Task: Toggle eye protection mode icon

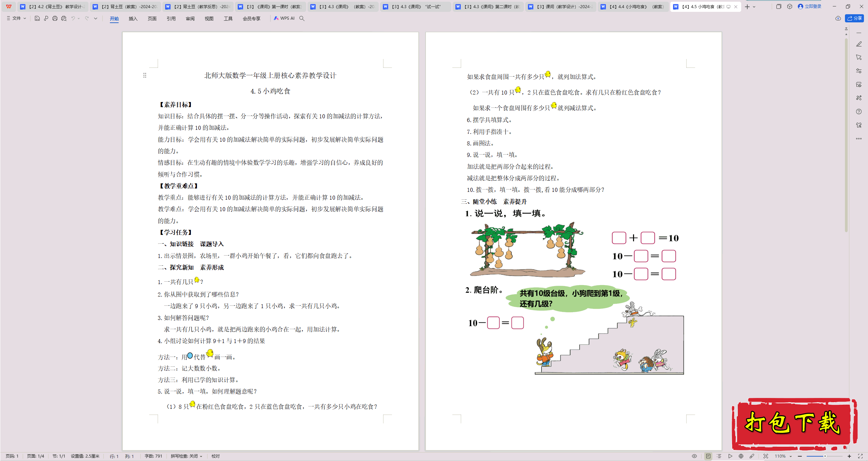Action: tap(694, 456)
